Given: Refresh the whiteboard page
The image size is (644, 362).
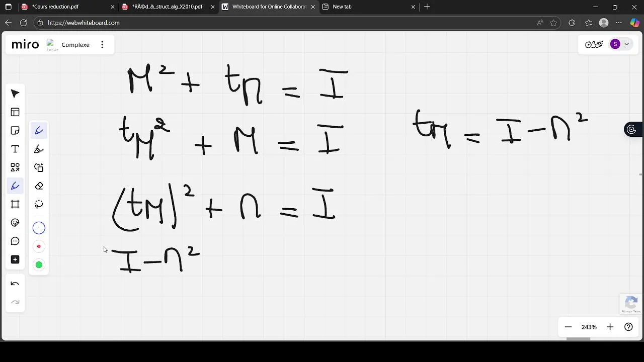Looking at the screenshot, I should tap(23, 23).
